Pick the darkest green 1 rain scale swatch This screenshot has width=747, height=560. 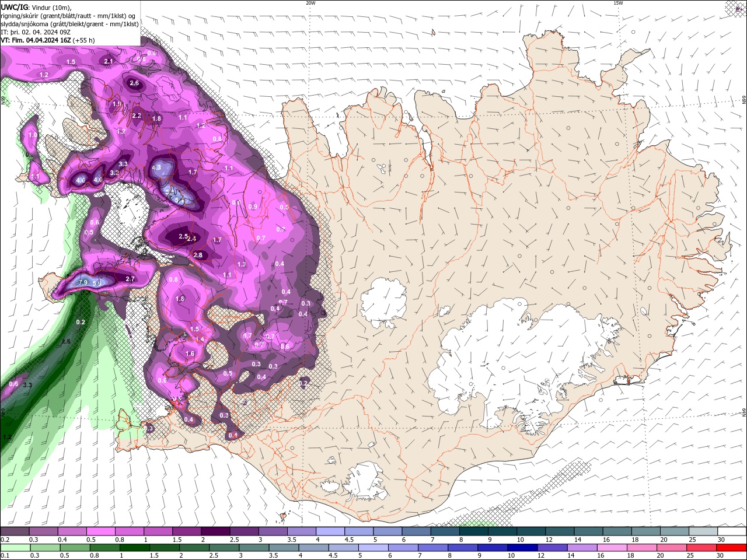(134, 548)
